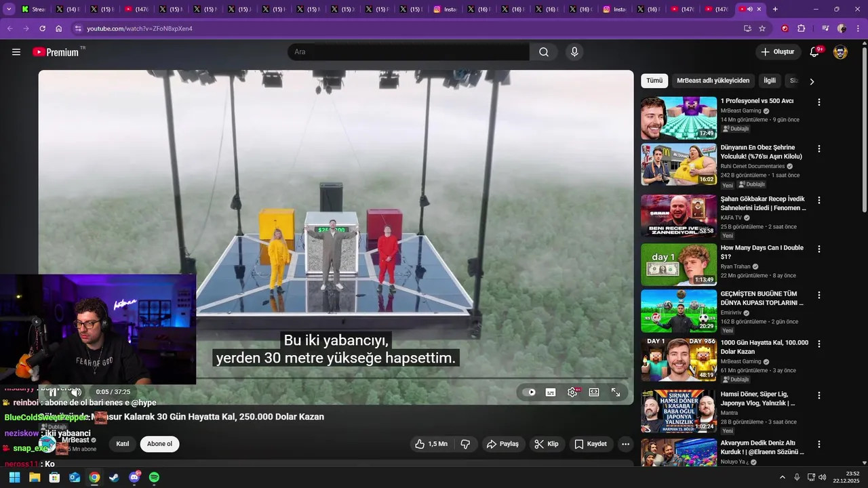Go back in browser history
The image size is (868, 488).
coord(9,28)
